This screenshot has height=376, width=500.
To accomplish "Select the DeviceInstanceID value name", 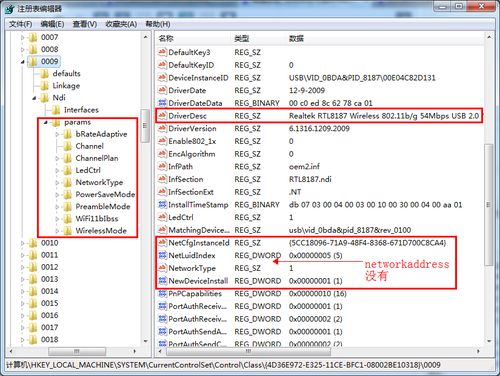I will pyautogui.click(x=198, y=78).
